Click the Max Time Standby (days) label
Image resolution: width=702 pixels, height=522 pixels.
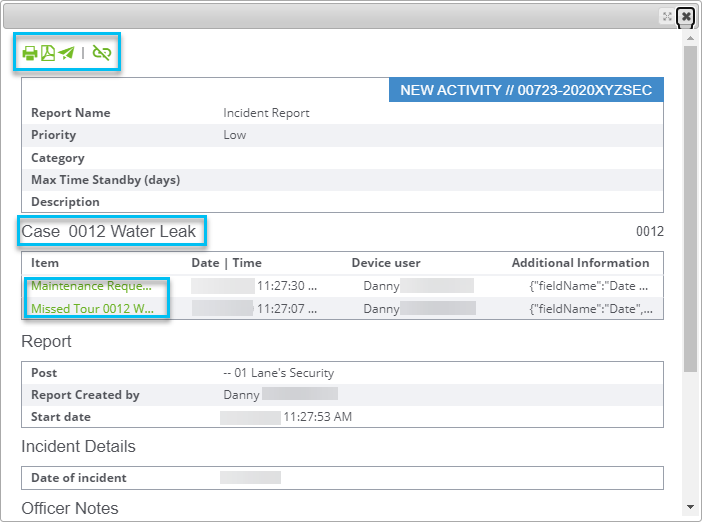click(106, 180)
